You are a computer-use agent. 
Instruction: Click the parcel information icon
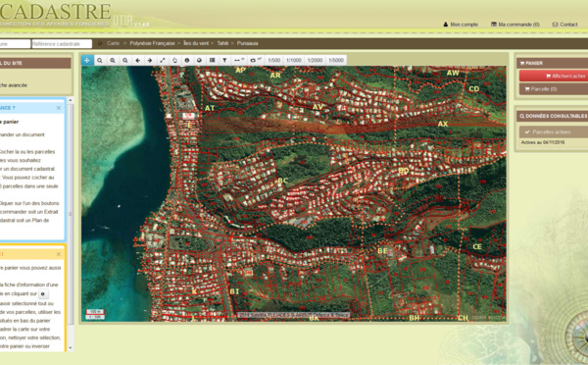[187, 60]
